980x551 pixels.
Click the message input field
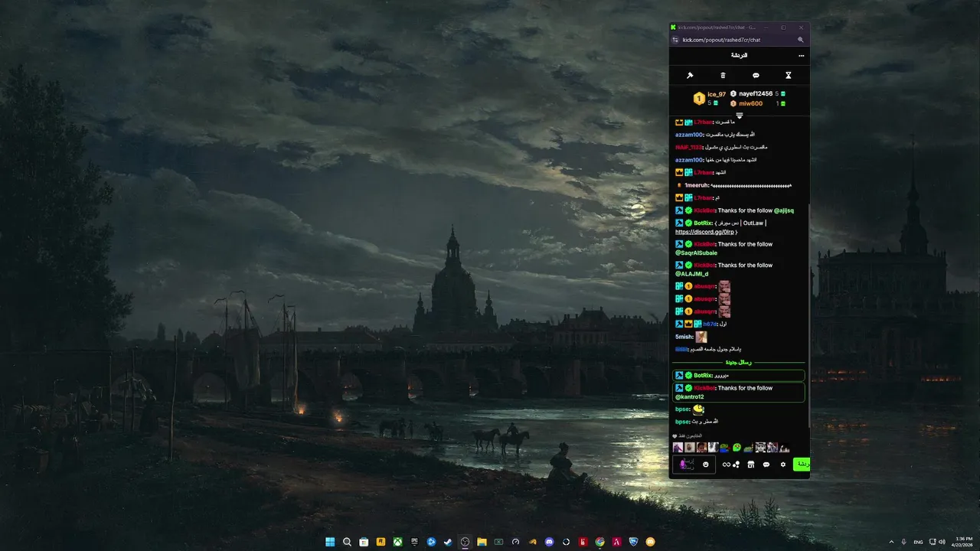tap(694, 465)
